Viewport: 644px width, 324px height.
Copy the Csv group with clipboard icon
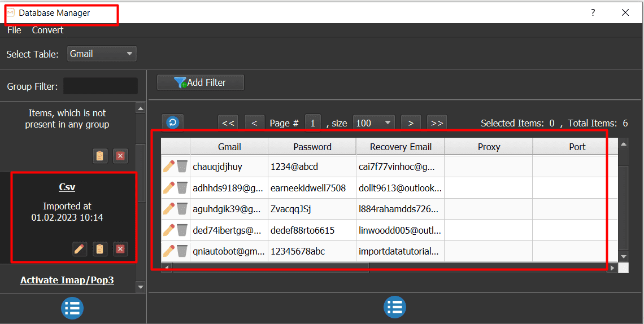pyautogui.click(x=99, y=249)
